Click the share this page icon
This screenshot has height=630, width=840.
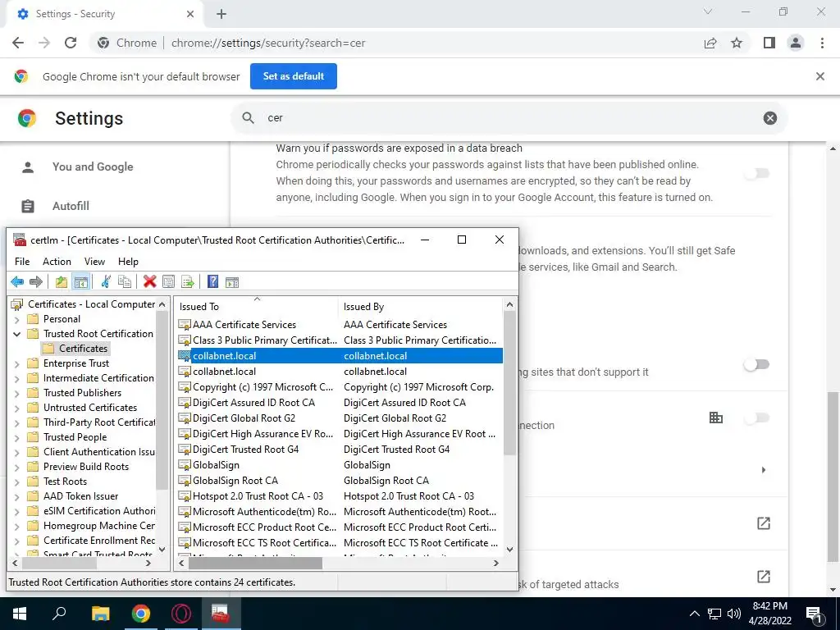[x=710, y=43]
